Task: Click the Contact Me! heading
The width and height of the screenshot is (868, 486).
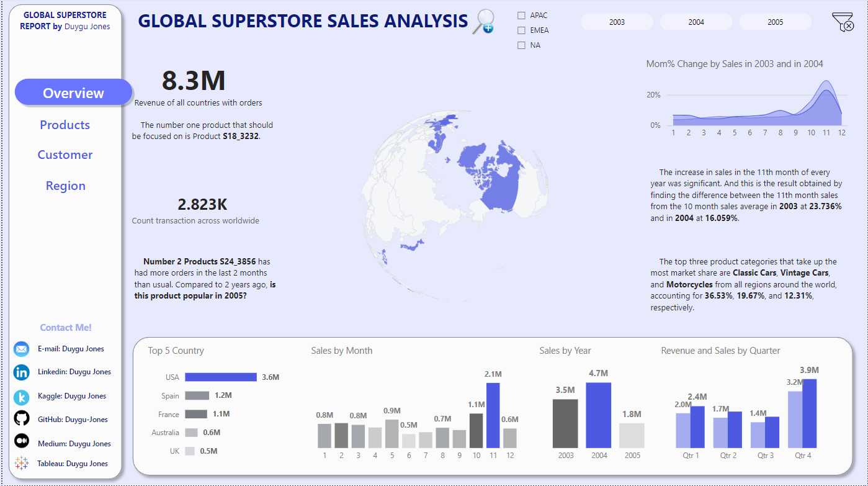Action: coord(66,328)
